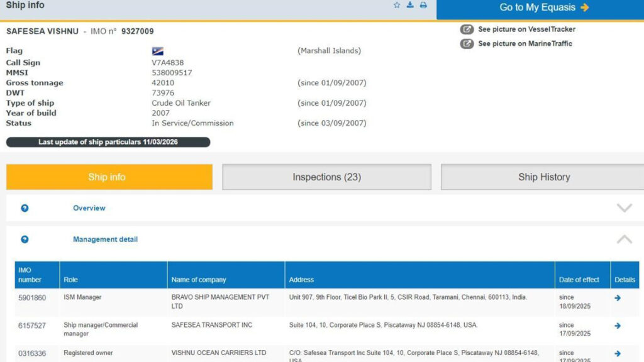
Task: Click the ISM Manager role cell
Action: click(82, 297)
